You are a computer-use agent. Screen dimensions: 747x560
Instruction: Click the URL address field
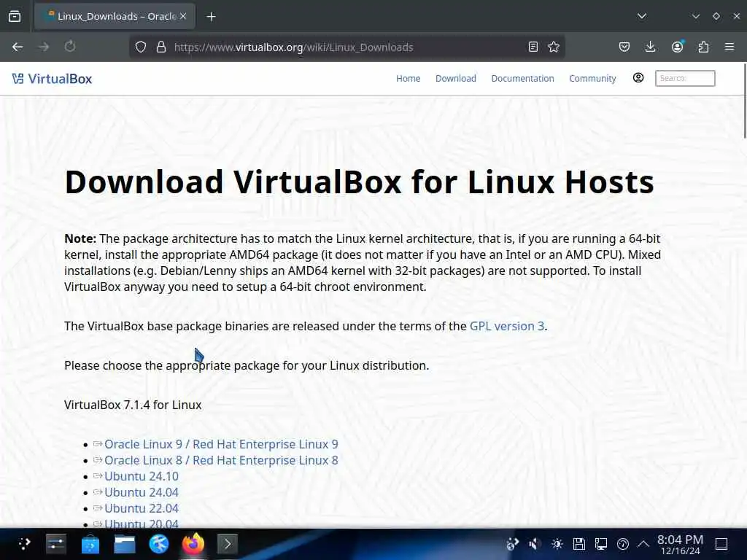click(x=348, y=47)
